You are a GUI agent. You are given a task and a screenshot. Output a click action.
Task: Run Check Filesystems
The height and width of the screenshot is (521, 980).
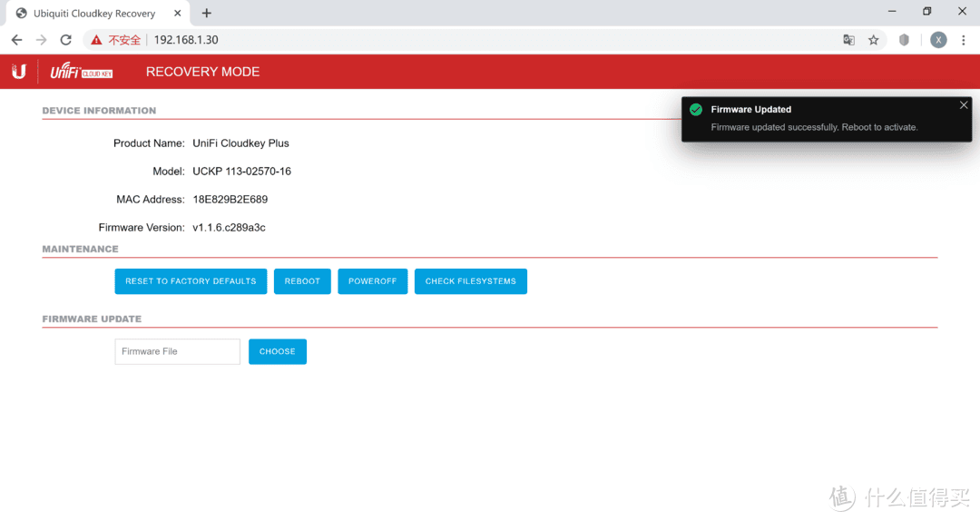470,281
